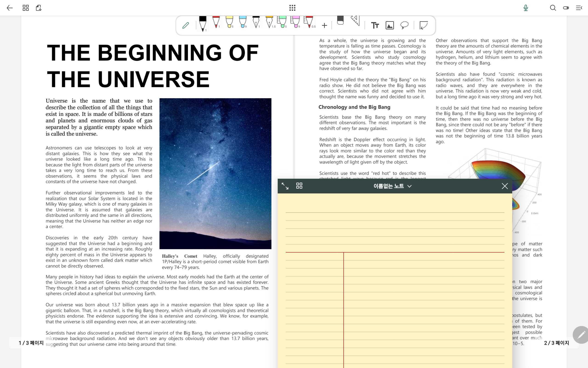Select the eraser tool
This screenshot has width=588, height=368.
[x=340, y=20]
